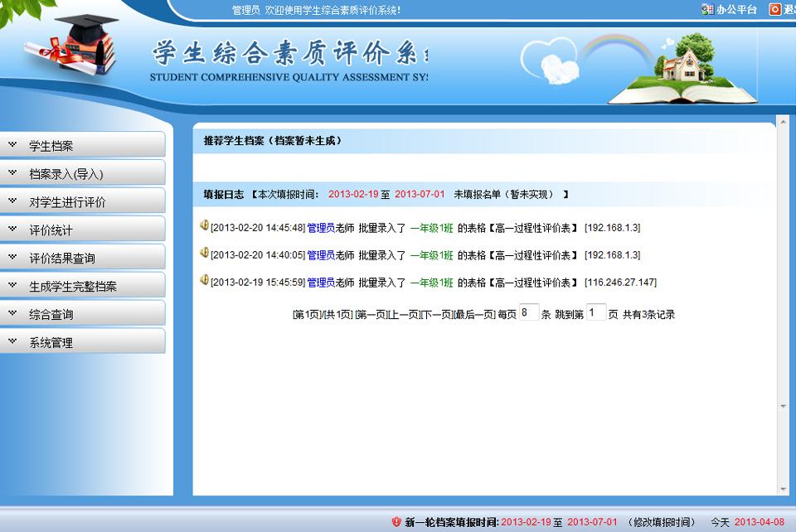Screen dimensions: 796x532
Task: Click the 修改填报时间 link in footer
Action: pyautogui.click(x=662, y=522)
